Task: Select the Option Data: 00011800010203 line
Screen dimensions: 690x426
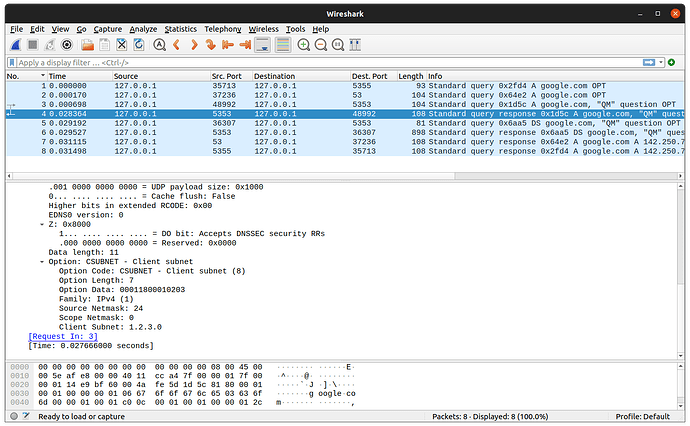Action: [122, 290]
